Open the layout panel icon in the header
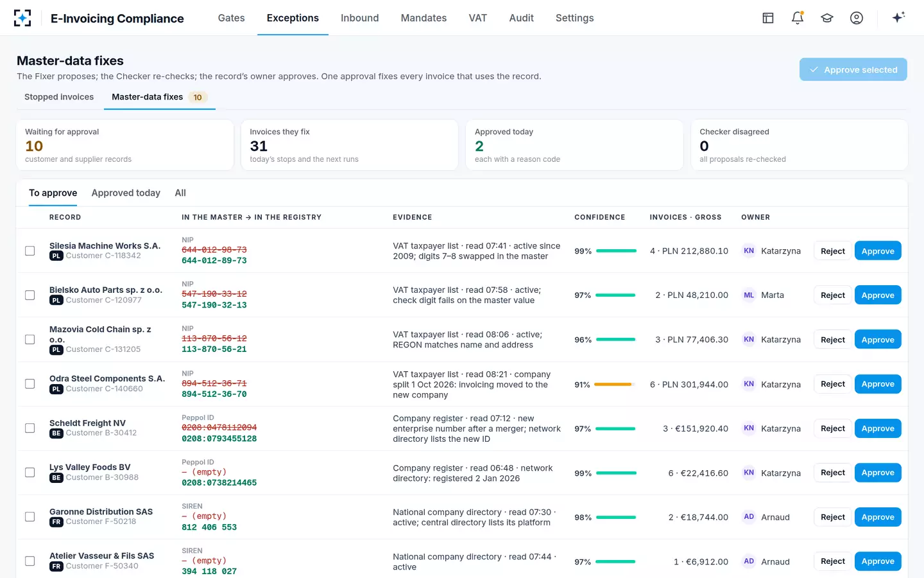 click(x=768, y=18)
